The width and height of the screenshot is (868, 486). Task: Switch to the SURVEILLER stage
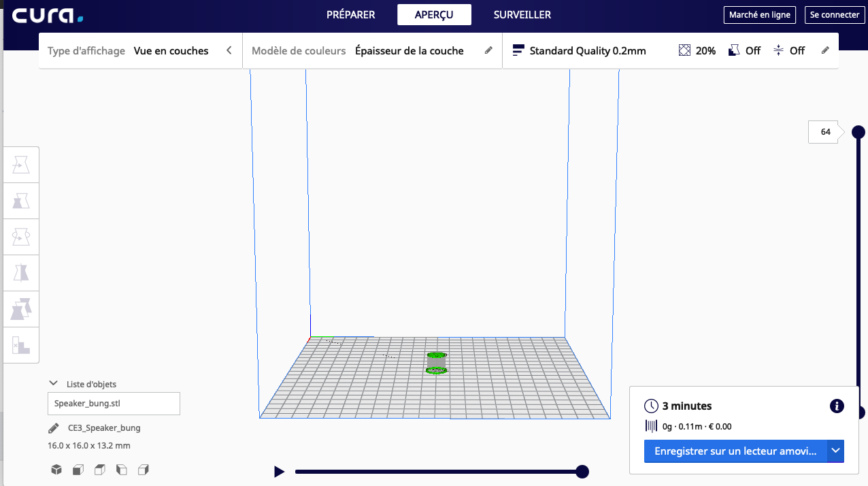522,15
